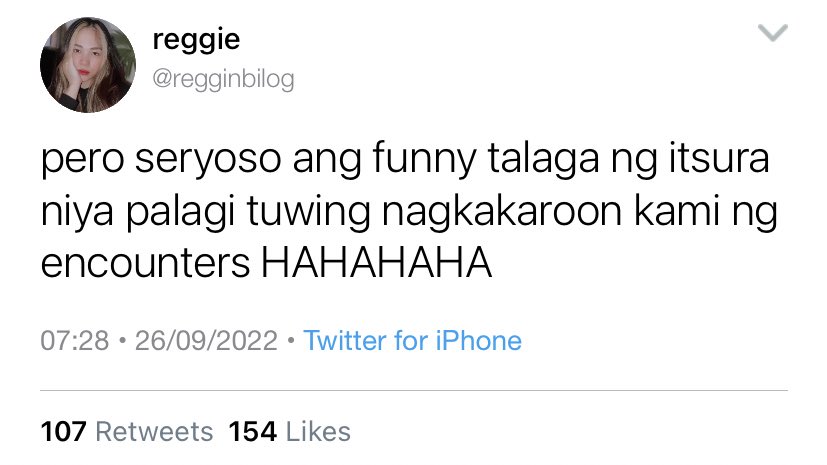
Task: Click the retweet count number 107
Action: (63, 431)
